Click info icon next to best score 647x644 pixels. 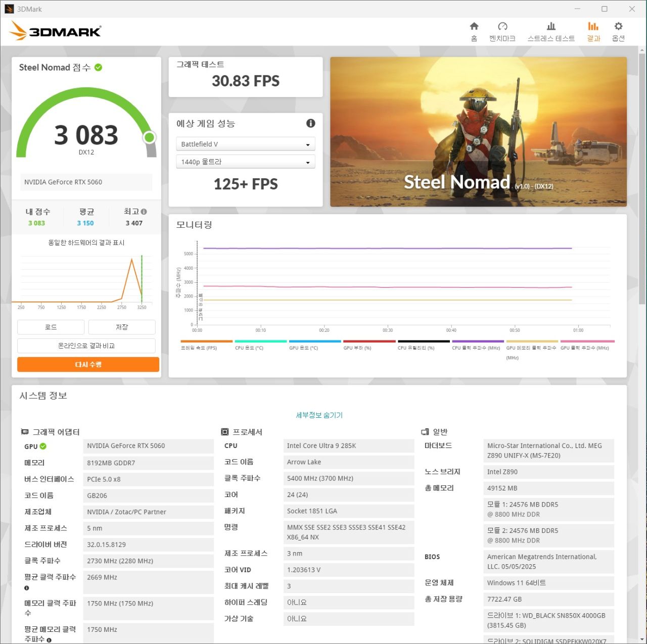tap(144, 212)
